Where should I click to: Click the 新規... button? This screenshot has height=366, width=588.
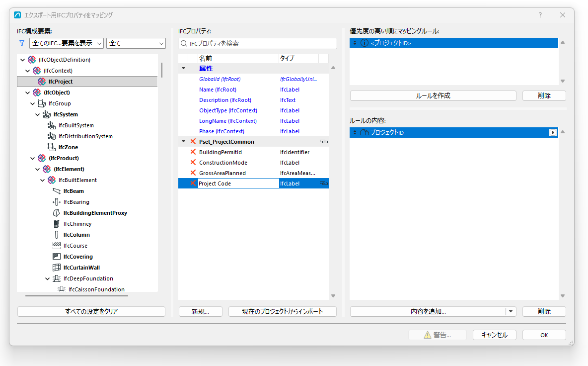point(201,312)
